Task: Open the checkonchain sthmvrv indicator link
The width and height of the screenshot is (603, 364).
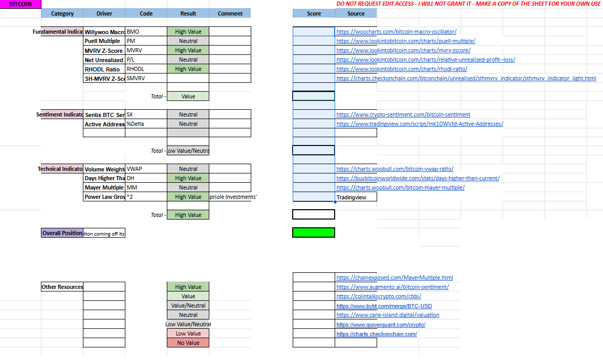Action: coord(466,78)
